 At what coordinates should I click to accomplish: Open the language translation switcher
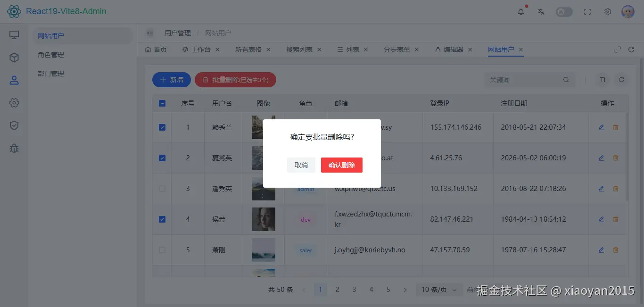click(541, 12)
